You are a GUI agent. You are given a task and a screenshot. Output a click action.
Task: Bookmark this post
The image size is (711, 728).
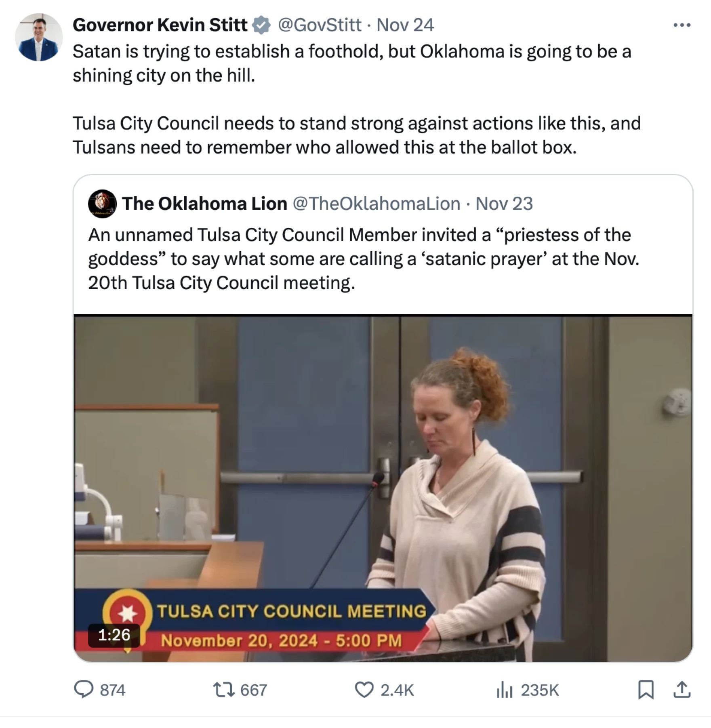click(x=646, y=690)
